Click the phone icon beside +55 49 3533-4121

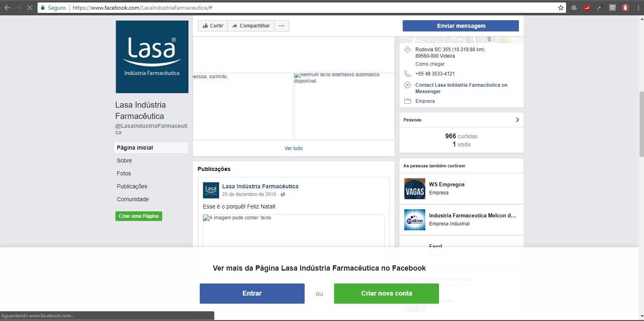[x=408, y=74]
